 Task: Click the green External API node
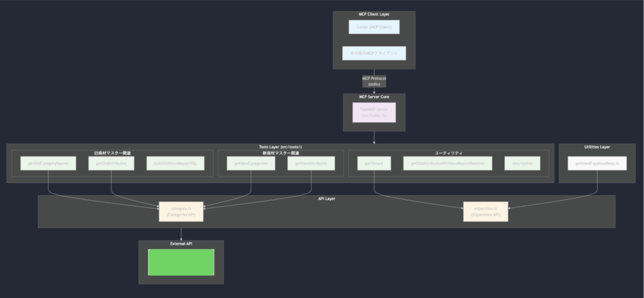[181, 262]
